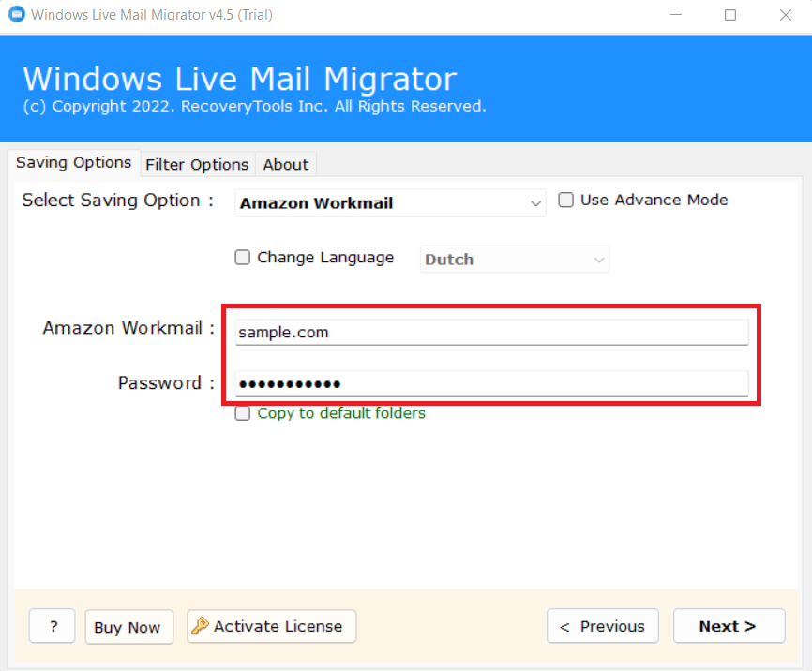Click the key icon on Activate License
The width and height of the screenshot is (812, 671).
click(x=200, y=626)
